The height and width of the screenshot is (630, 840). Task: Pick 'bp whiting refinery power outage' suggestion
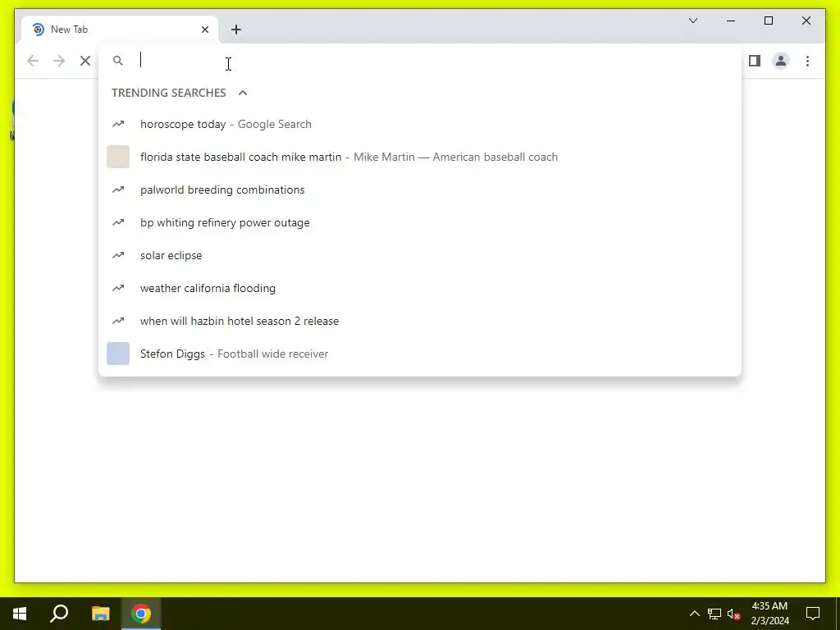click(x=420, y=222)
